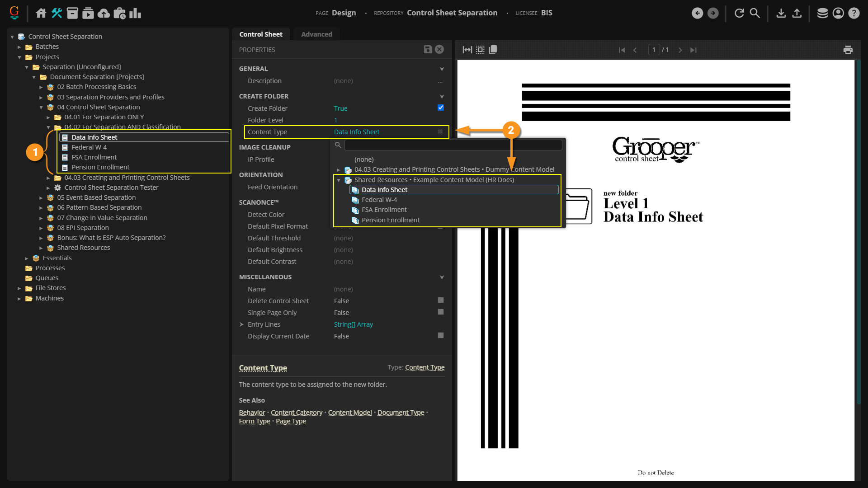This screenshot has height=488, width=868.
Task: Click the content type search field
Action: pos(453,145)
